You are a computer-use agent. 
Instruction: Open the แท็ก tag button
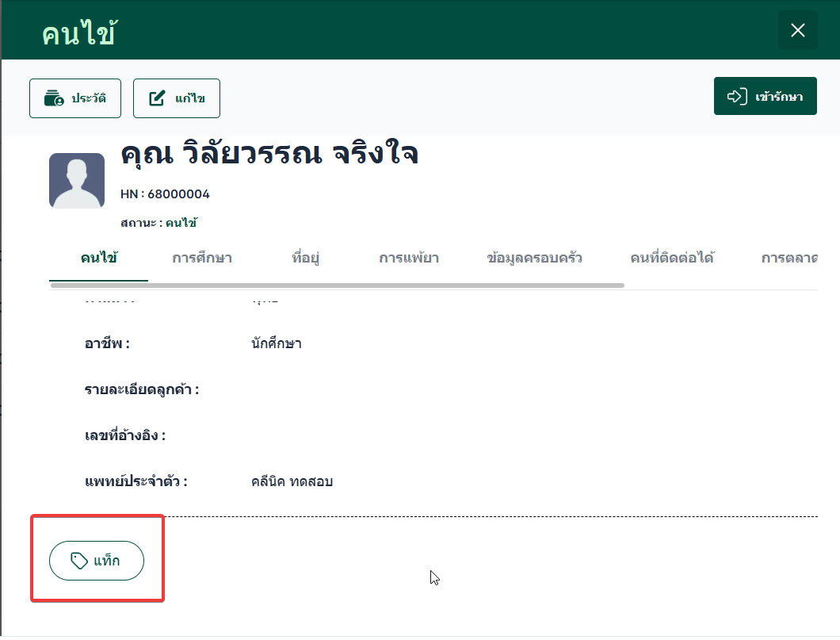97,561
